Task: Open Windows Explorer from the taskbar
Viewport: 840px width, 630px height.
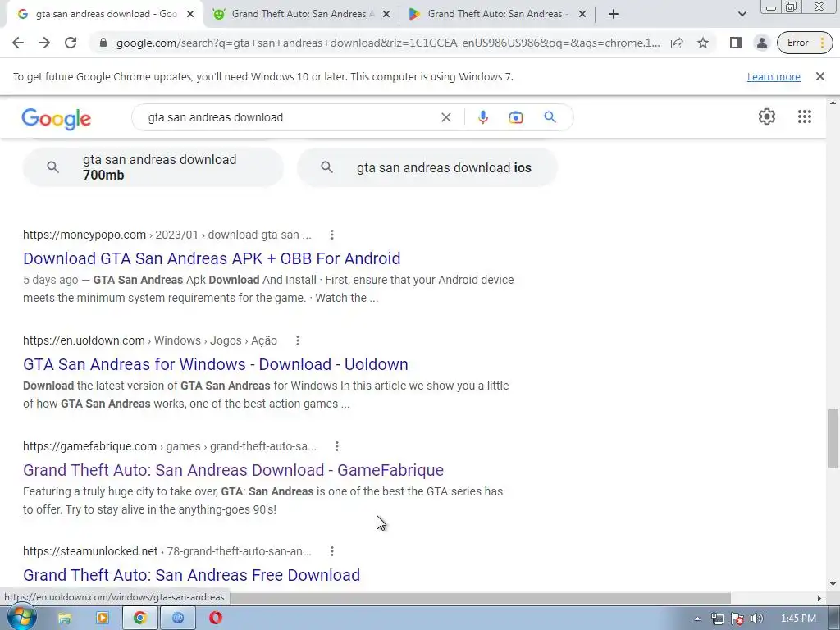Action: point(64,619)
